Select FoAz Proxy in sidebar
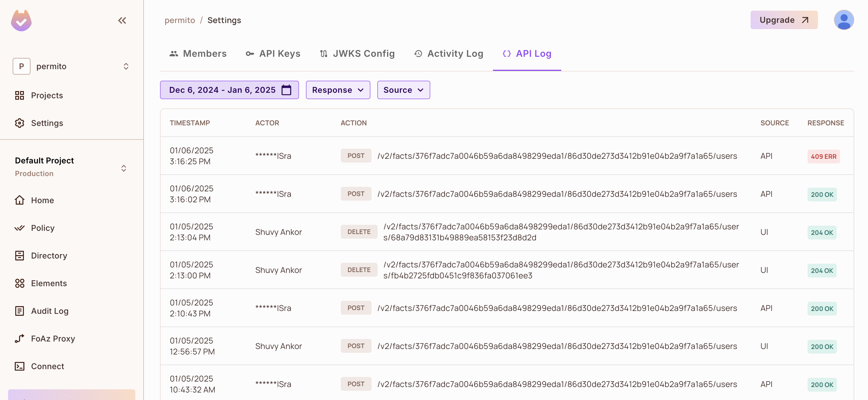Image resolution: width=868 pixels, height=400 pixels. [53, 339]
